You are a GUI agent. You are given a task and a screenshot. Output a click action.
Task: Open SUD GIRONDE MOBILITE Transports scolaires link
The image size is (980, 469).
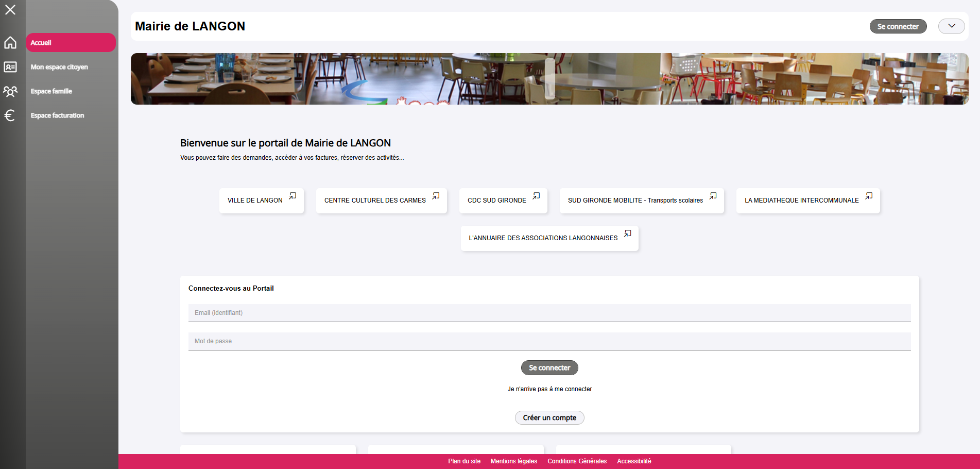pos(642,200)
